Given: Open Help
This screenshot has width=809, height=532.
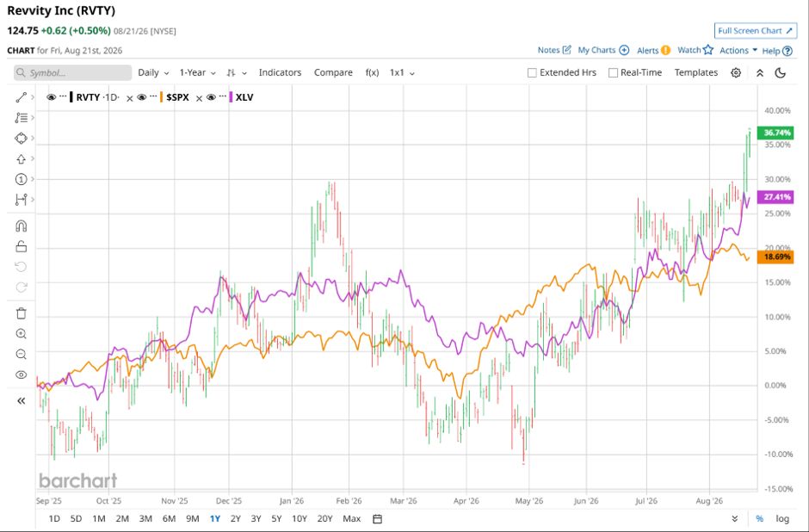Looking at the screenshot, I should 776,51.
